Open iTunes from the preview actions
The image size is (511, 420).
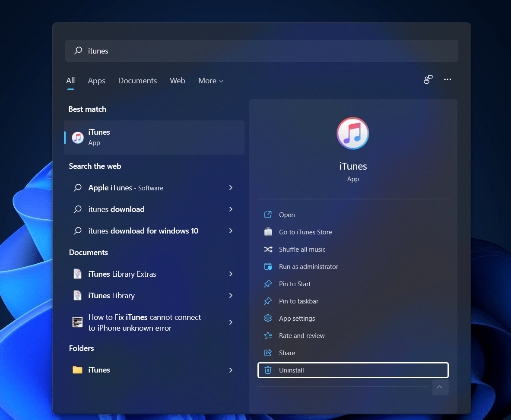click(x=287, y=215)
